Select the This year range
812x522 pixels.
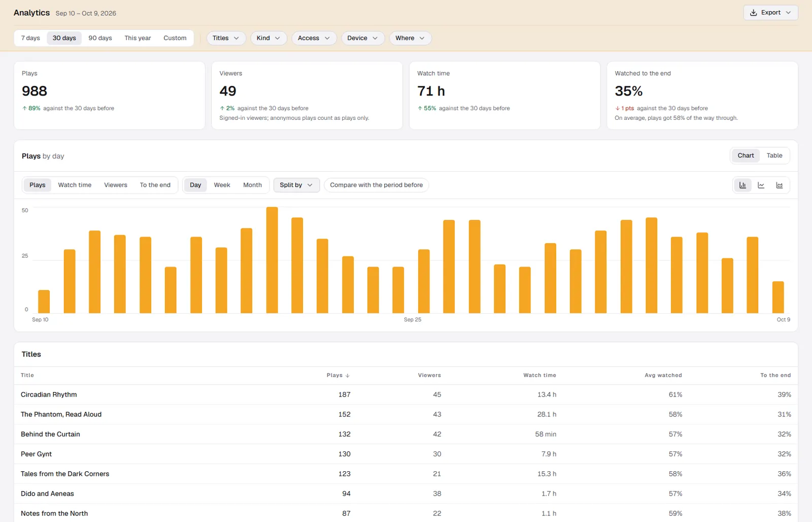pyautogui.click(x=138, y=38)
